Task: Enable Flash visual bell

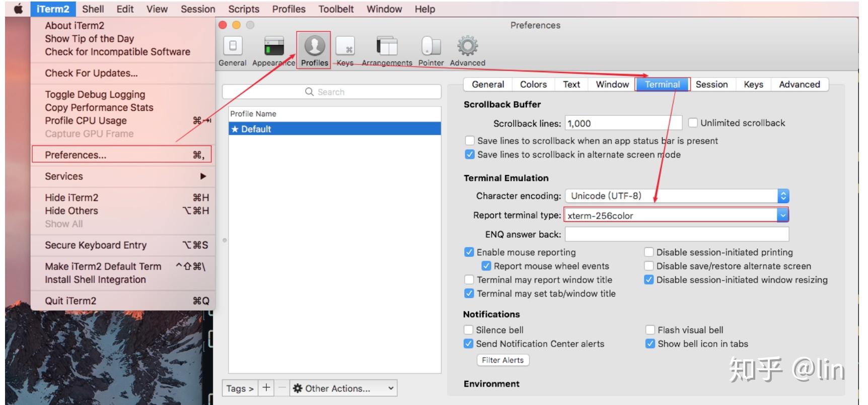Action: click(x=650, y=330)
